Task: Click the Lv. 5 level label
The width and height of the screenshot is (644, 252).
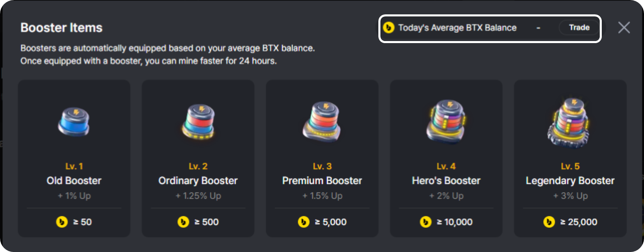Action: coord(570,166)
